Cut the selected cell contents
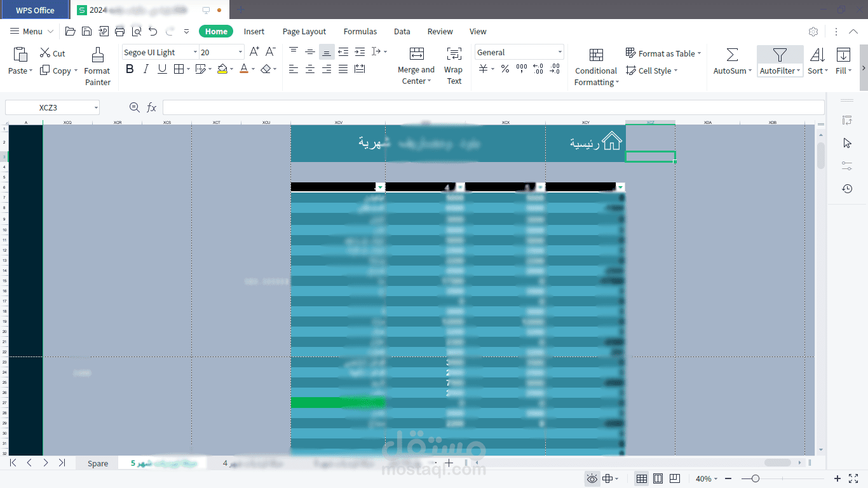This screenshot has height=488, width=868. tap(53, 53)
